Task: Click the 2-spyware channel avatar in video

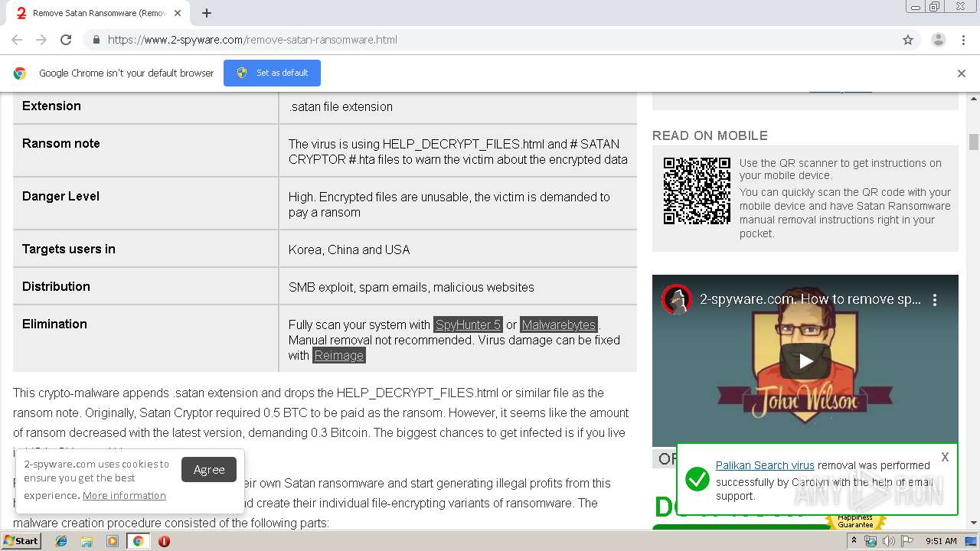Action: tap(677, 300)
